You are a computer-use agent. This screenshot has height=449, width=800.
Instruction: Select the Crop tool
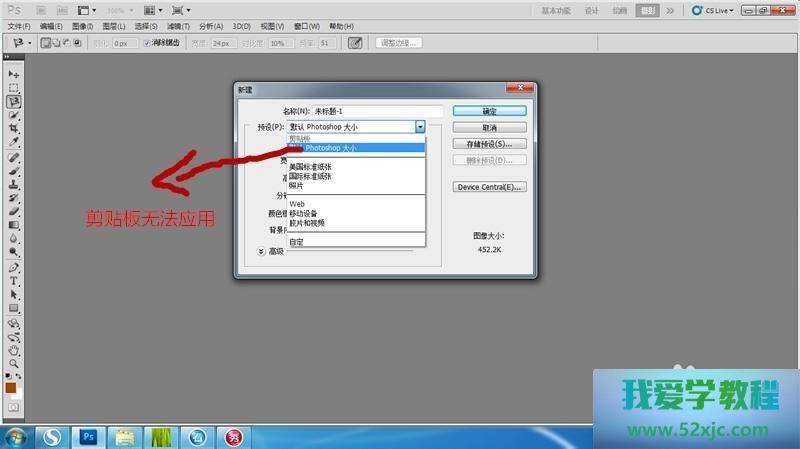pos(14,129)
